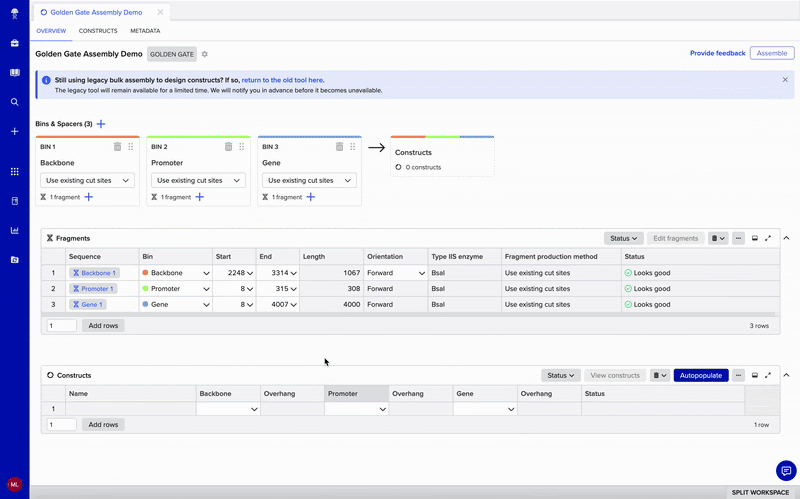Expand Fragments table to fullscreen
The width and height of the screenshot is (800, 499).
[x=768, y=238]
